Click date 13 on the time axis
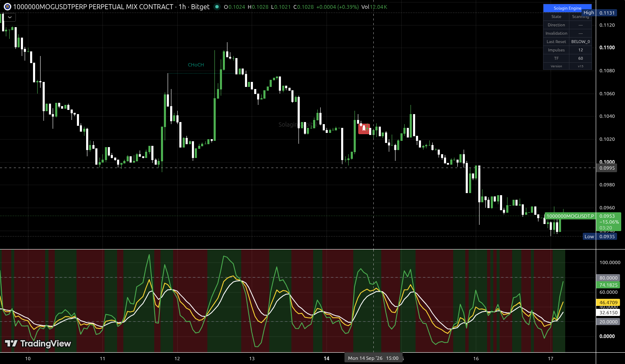 252,359
